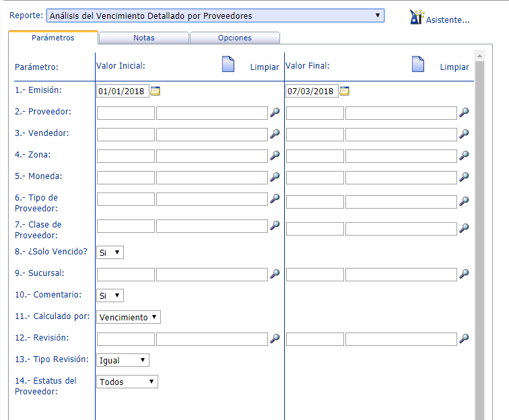Open lookup magnifier for initial Zona
Viewport: 509px width, 420px height.
(275, 156)
